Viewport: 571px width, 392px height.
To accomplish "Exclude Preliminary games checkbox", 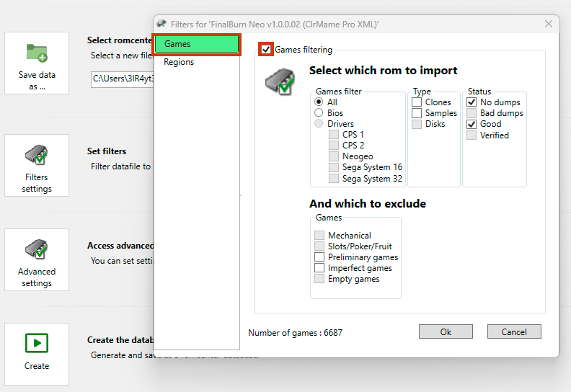I will (x=319, y=257).
